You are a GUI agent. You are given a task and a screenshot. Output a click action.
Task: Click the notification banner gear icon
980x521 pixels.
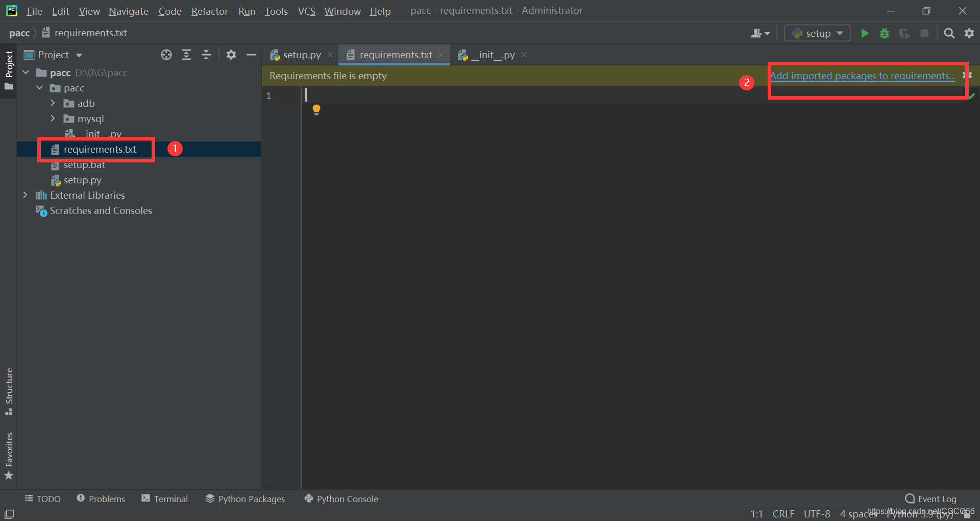[967, 76]
